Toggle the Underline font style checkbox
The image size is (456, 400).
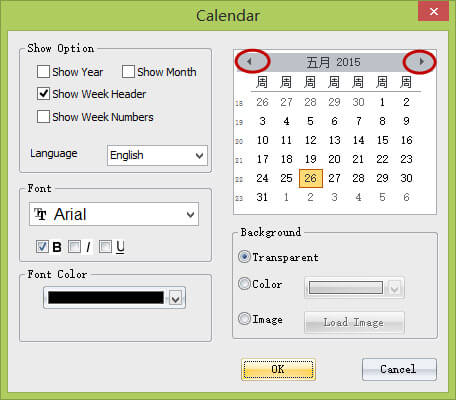105,247
